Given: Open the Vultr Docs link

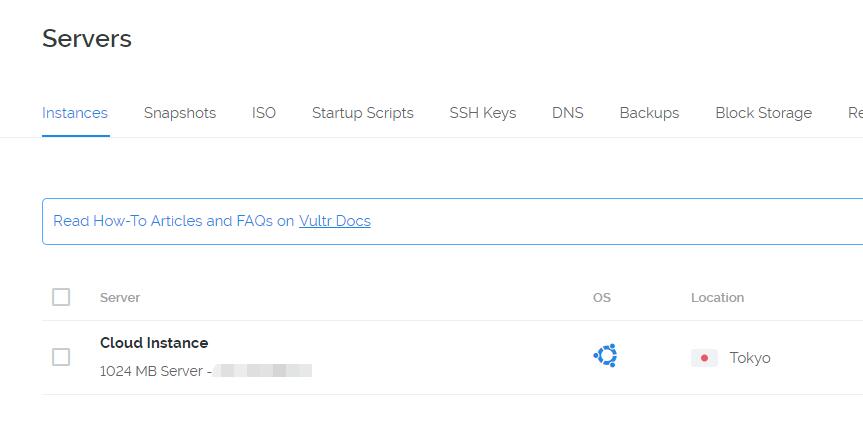Looking at the screenshot, I should [x=335, y=221].
